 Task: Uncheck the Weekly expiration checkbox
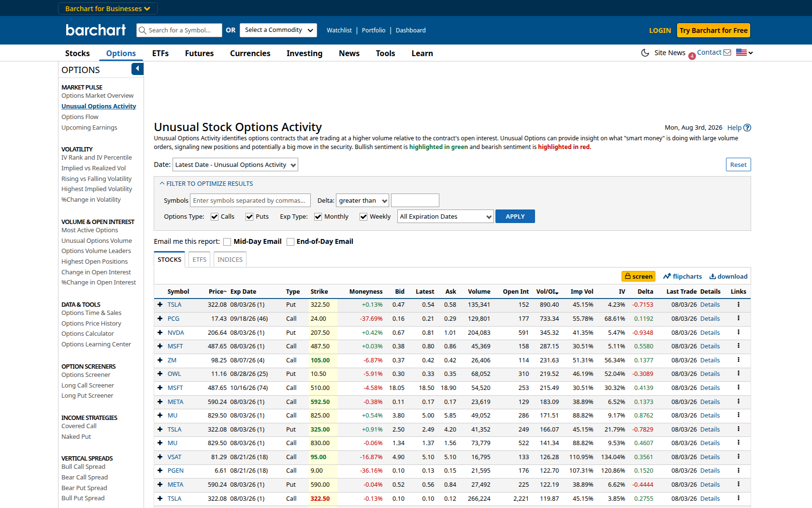click(x=363, y=217)
